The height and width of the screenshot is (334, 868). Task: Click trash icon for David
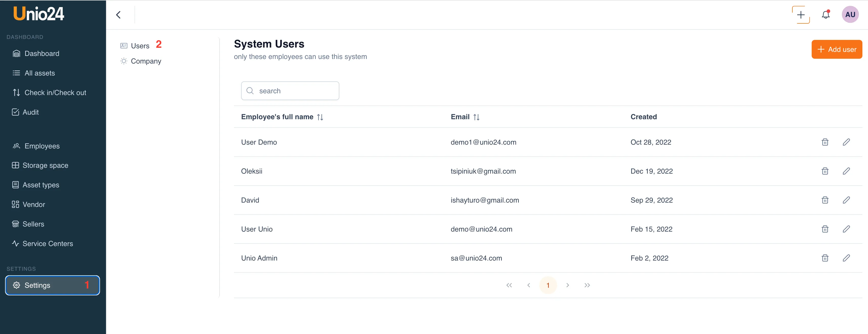[825, 200]
